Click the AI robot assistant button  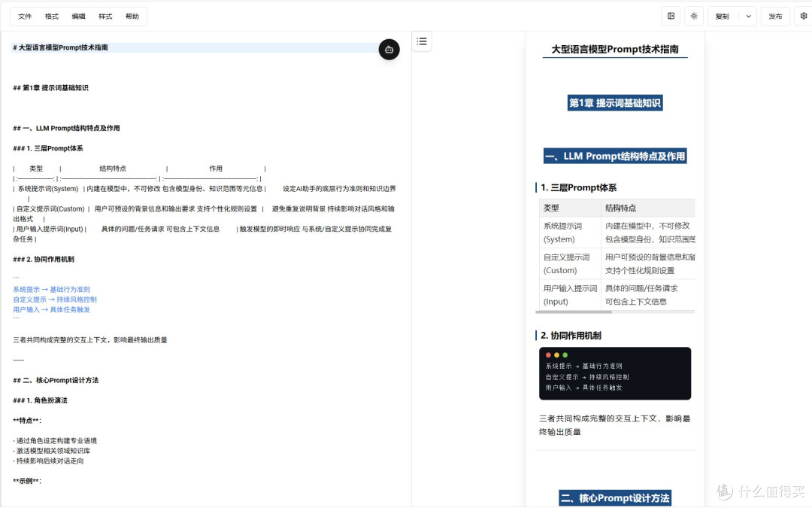click(x=389, y=50)
